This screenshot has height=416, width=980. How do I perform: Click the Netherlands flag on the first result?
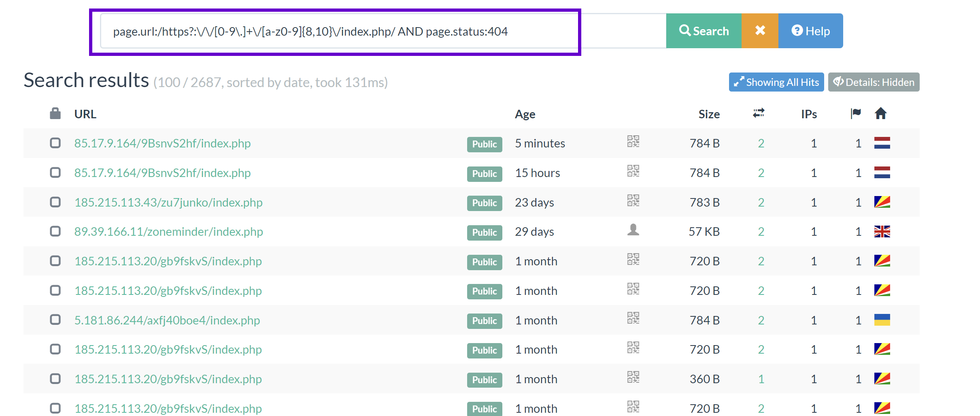click(x=882, y=142)
